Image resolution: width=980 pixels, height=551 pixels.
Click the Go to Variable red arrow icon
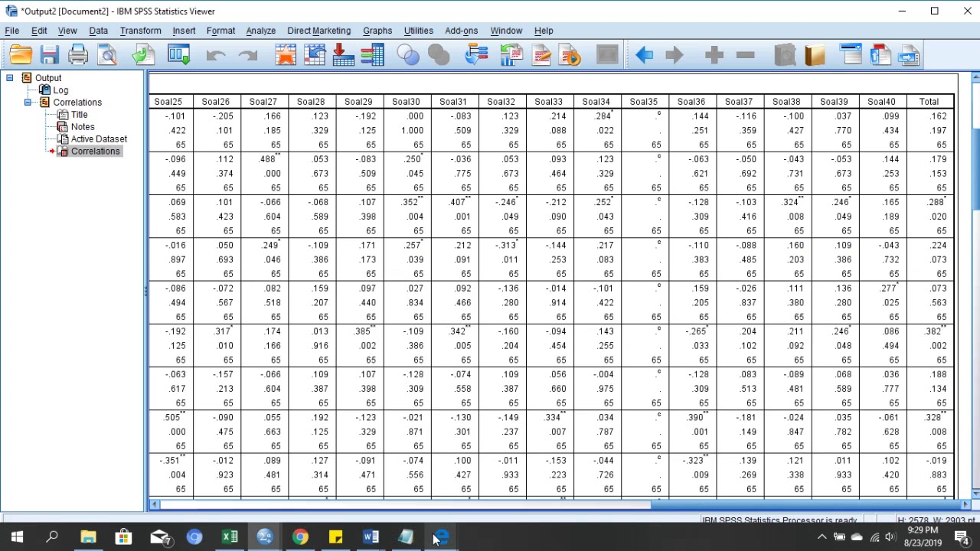343,54
